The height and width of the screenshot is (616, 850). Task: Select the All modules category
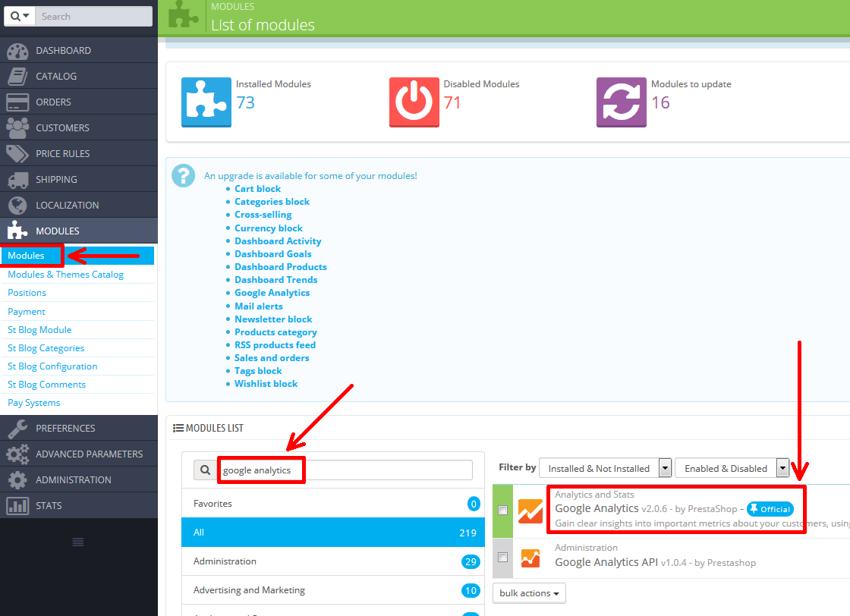coord(333,532)
